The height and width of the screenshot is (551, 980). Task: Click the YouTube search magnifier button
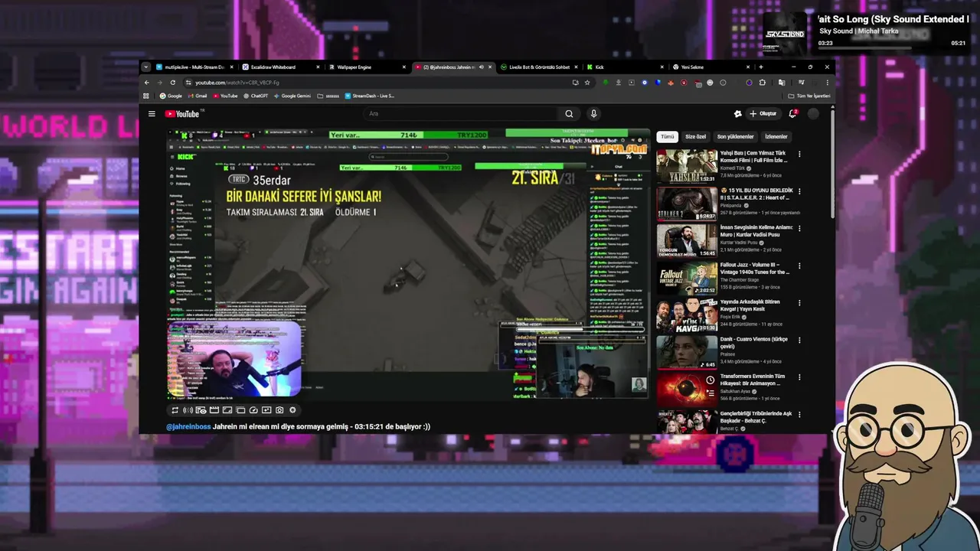569,114
